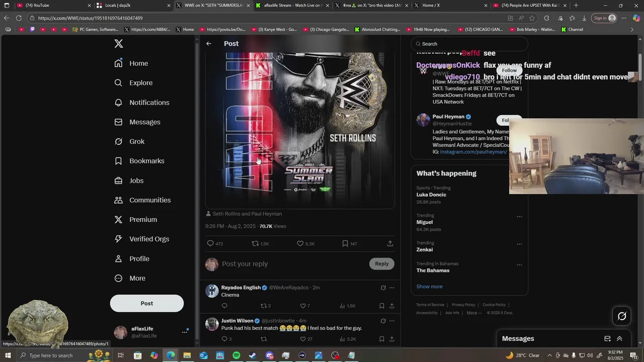This screenshot has height=362, width=644.
Task: Open the Premium page
Action: point(136,220)
